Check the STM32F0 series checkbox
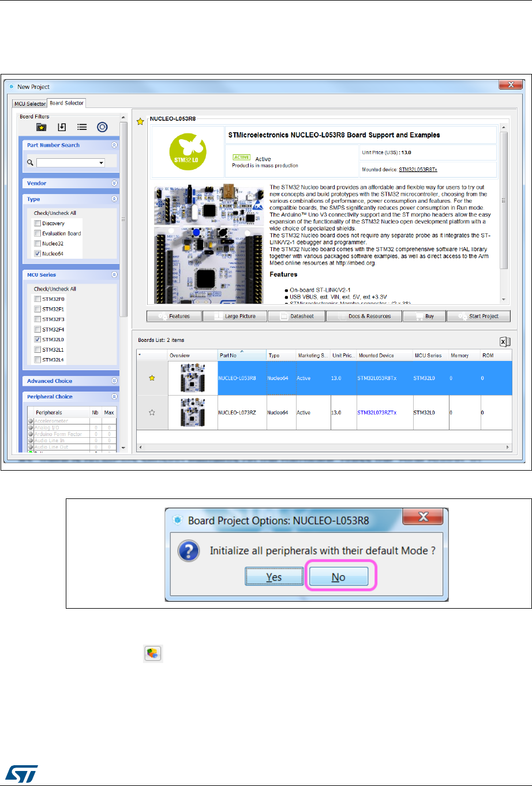Screen dimensions: 532x786 [38, 299]
